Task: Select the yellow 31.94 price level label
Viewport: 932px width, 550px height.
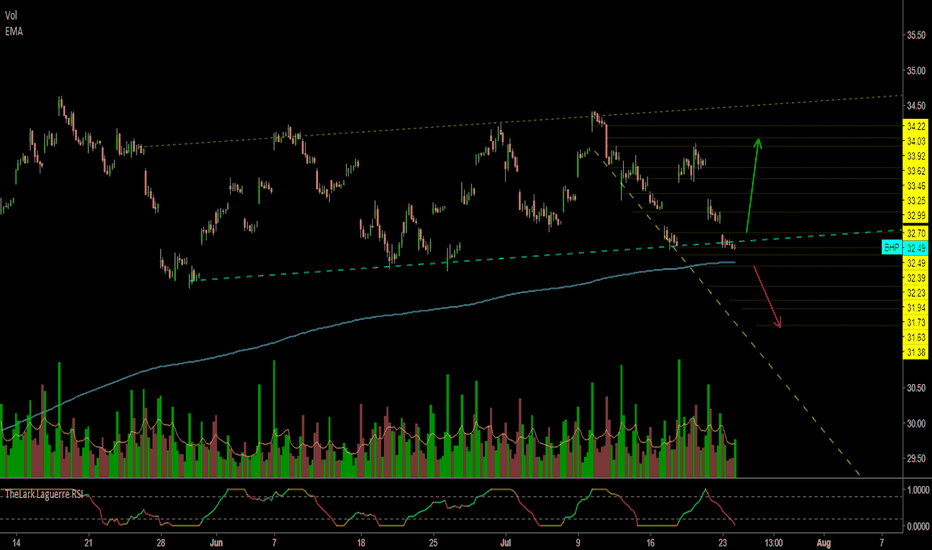Action: pos(915,307)
